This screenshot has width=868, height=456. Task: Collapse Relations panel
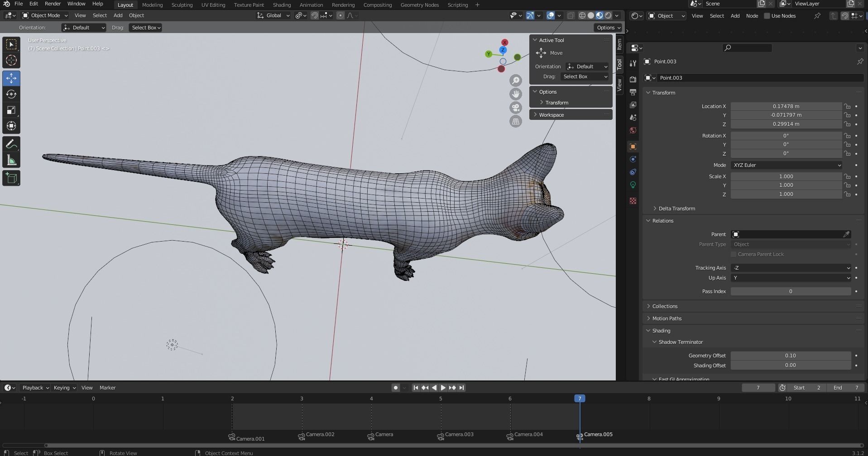[662, 221]
